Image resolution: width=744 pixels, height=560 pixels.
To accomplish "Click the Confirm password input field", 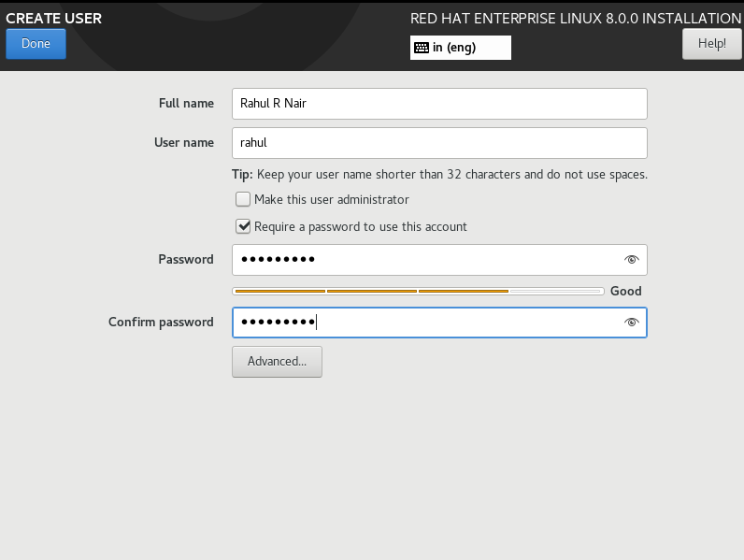I will (439, 323).
